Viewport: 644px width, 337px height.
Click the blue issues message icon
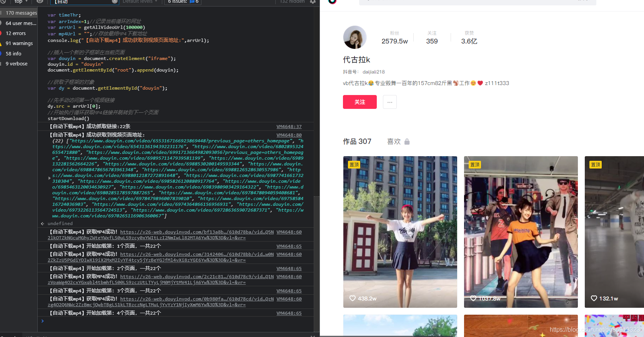coord(192,2)
